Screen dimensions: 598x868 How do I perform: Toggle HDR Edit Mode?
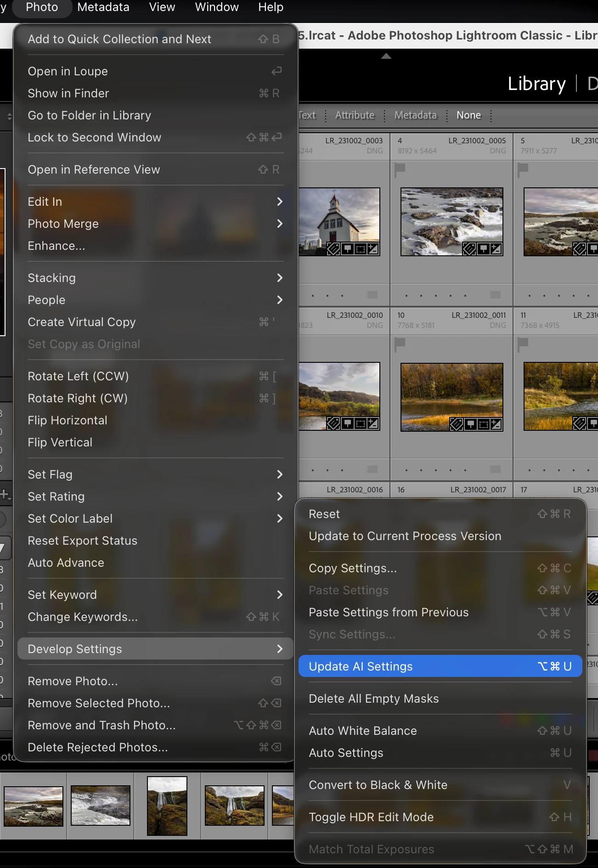[x=440, y=817]
